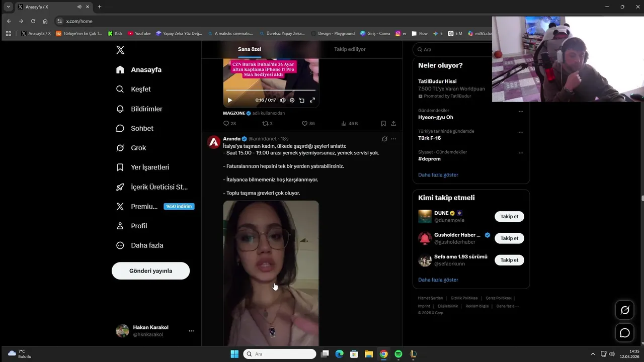Mute the MAGZONE video sound
This screenshot has height=362, width=644.
point(282,100)
